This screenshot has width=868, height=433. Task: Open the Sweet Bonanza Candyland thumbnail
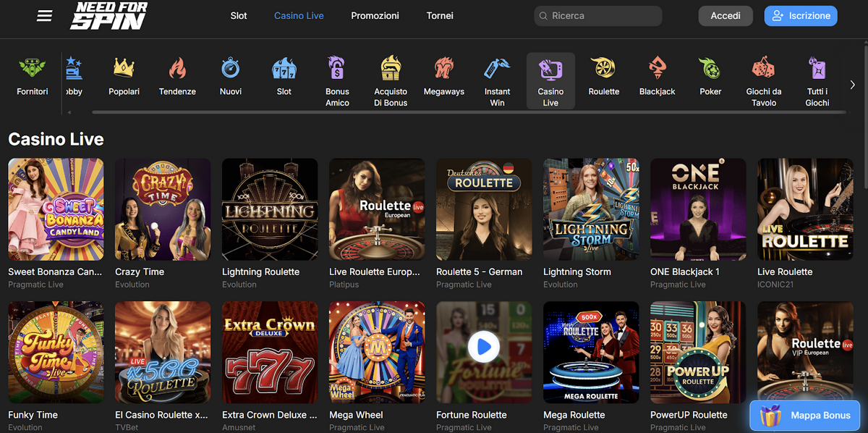coord(56,209)
